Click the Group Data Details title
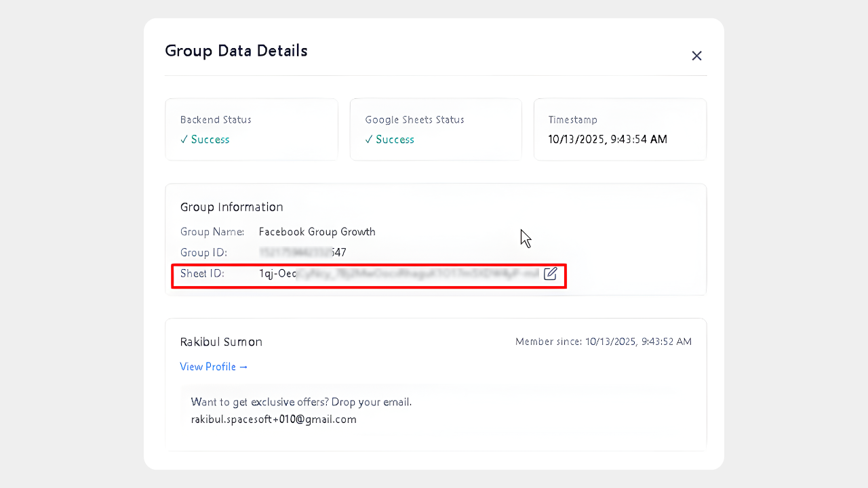Screen dimensions: 868x488 click(236, 51)
